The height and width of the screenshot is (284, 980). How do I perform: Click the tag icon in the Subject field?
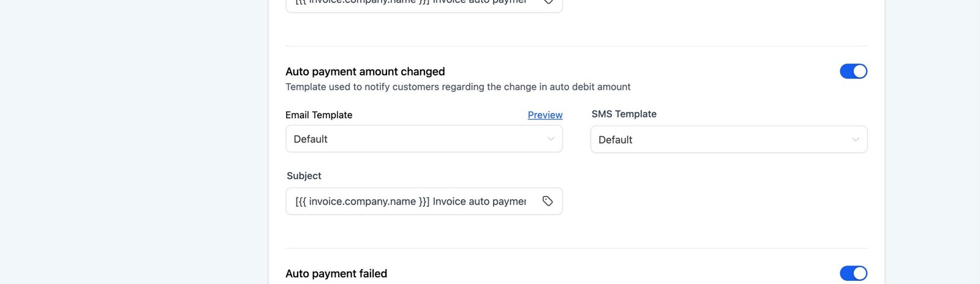[548, 201]
